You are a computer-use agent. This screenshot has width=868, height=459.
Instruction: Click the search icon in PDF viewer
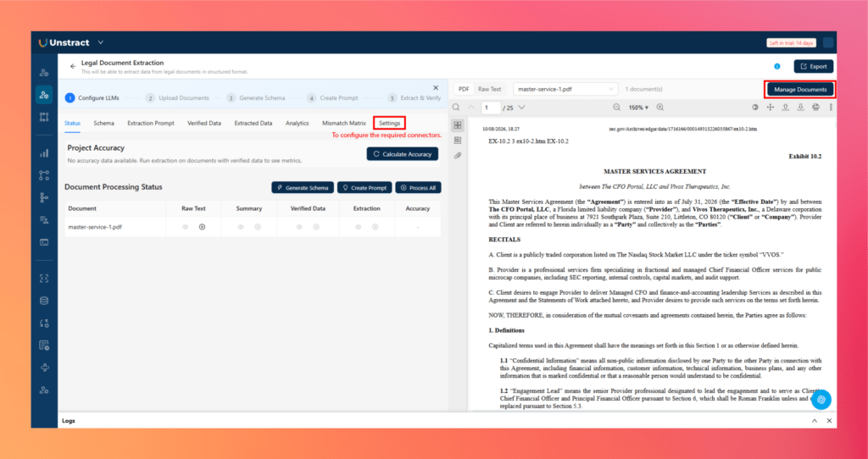click(456, 108)
